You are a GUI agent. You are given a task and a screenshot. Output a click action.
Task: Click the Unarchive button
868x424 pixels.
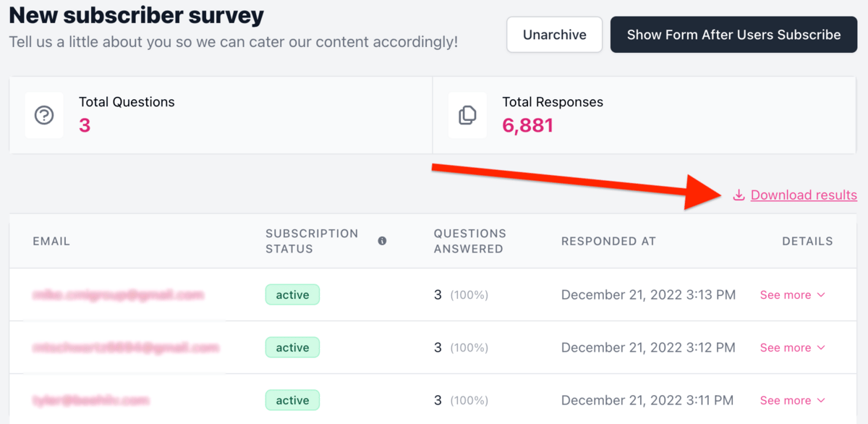555,35
